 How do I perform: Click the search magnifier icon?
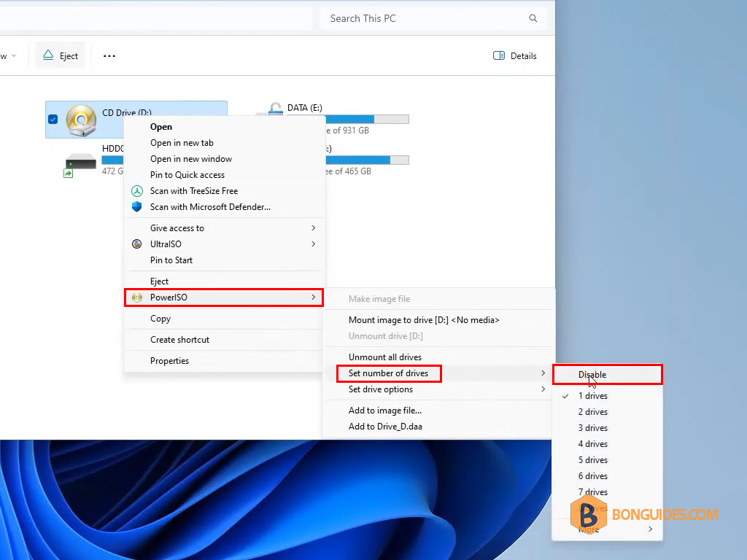tap(533, 18)
